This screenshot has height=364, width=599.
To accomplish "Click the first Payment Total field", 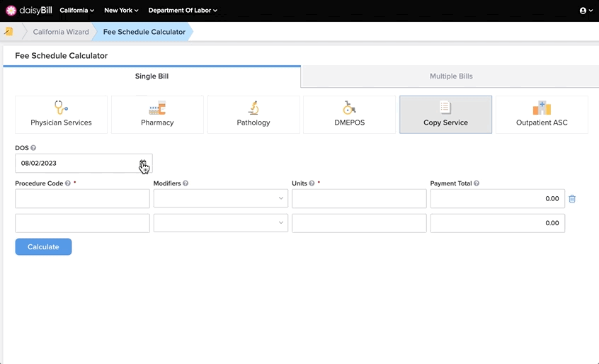I will pyautogui.click(x=497, y=198).
